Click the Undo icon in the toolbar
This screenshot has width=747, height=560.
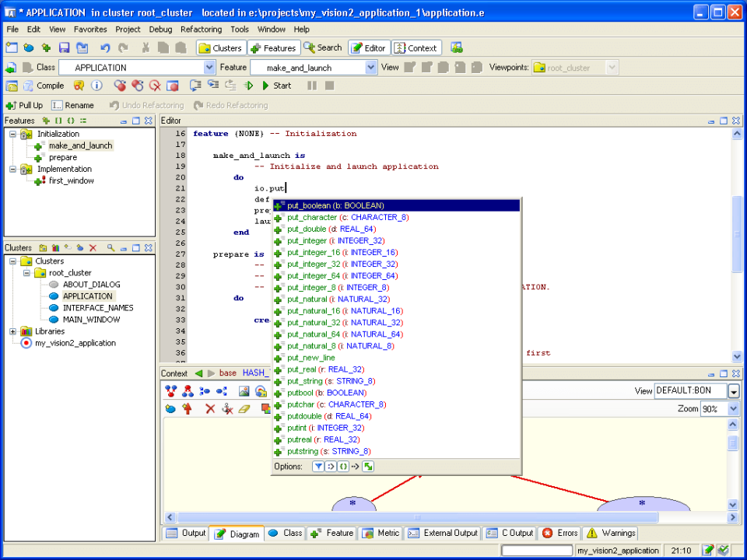105,48
